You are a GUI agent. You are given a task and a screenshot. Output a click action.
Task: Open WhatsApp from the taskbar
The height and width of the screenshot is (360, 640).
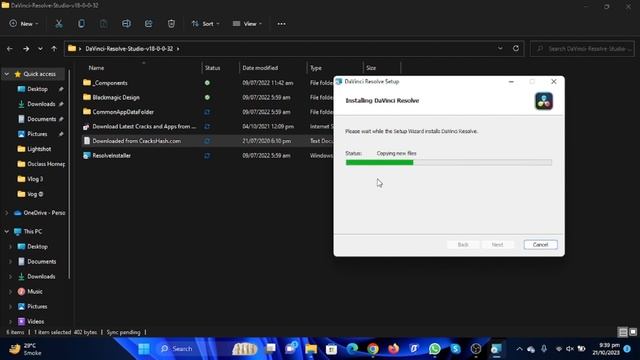(435, 349)
